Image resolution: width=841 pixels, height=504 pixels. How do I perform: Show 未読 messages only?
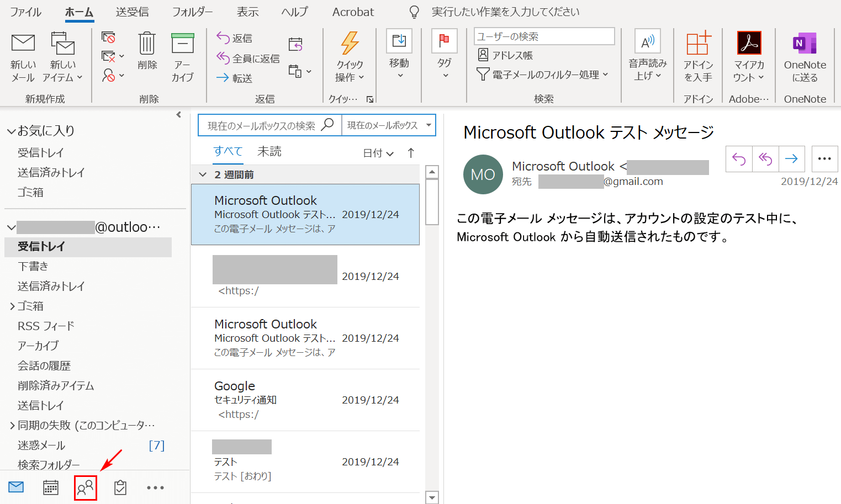[x=269, y=152]
